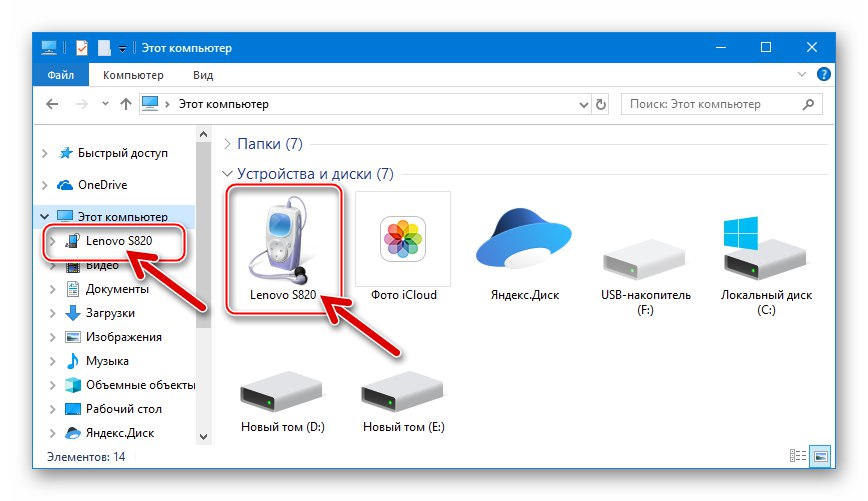
Task: Expand or minimize the ribbon chevron
Action: [802, 74]
